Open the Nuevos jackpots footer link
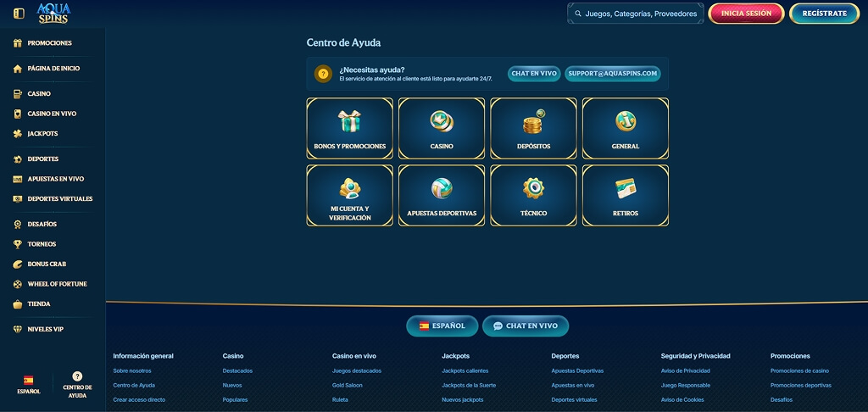This screenshot has width=868, height=412. [x=462, y=400]
